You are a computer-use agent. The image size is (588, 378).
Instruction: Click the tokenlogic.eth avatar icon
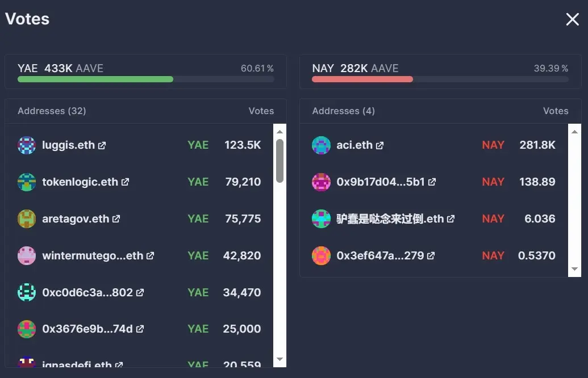pos(26,182)
